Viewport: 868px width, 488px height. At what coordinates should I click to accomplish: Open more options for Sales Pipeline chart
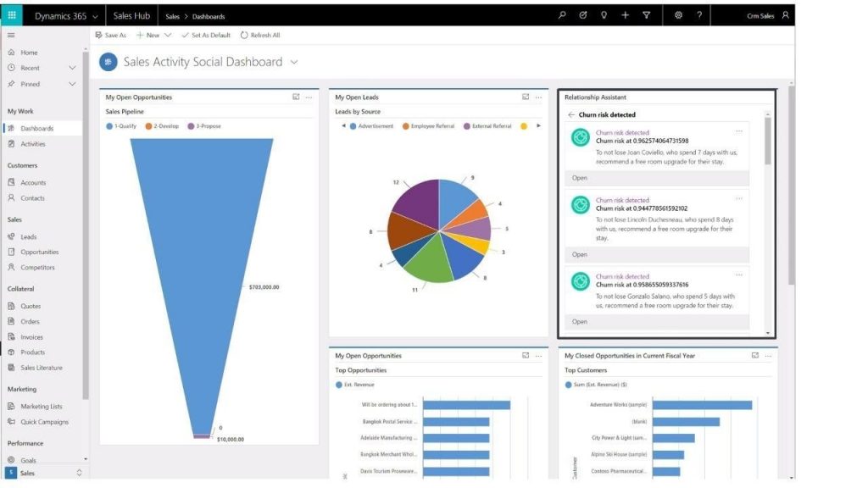tap(309, 97)
